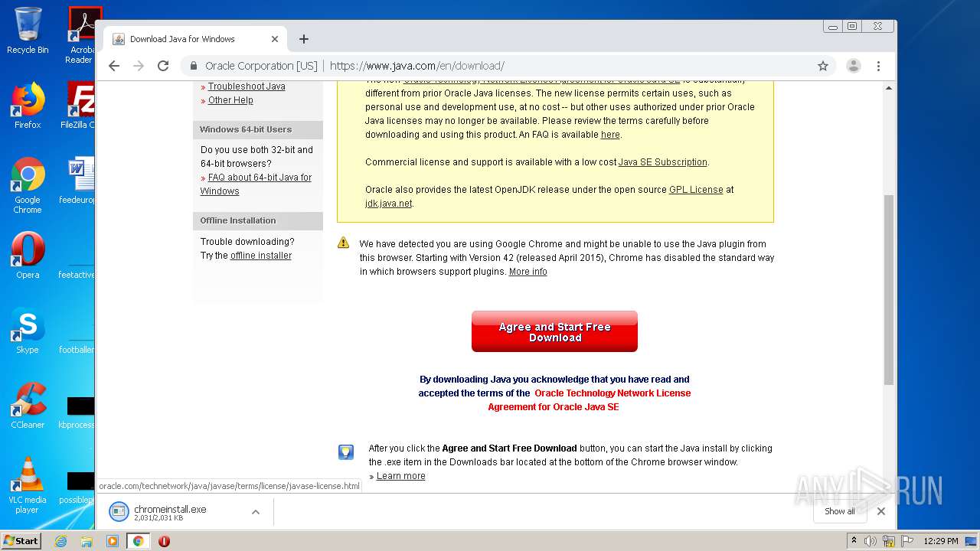Click the Offline Installation heading
This screenshot has width=980, height=551.
click(x=238, y=220)
